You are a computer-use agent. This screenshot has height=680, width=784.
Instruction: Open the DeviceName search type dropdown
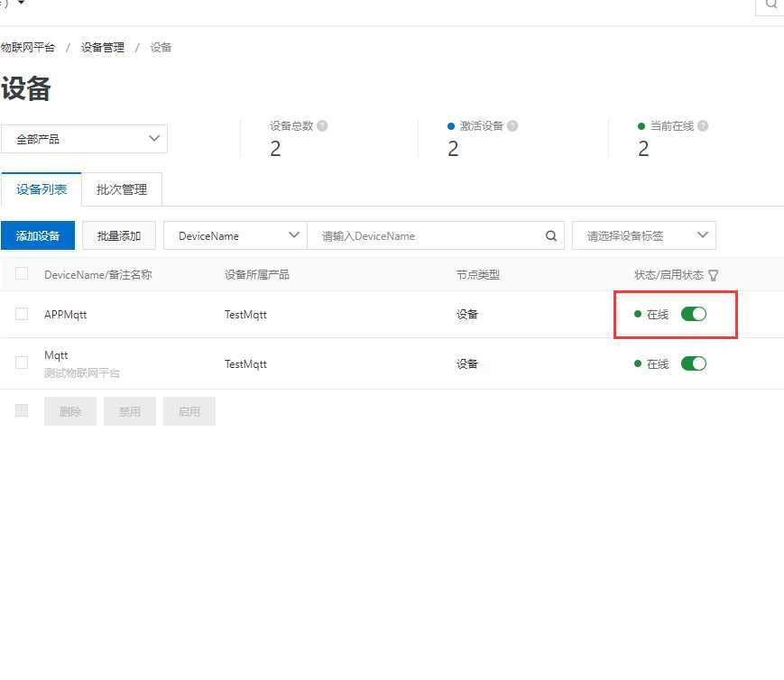coord(235,235)
